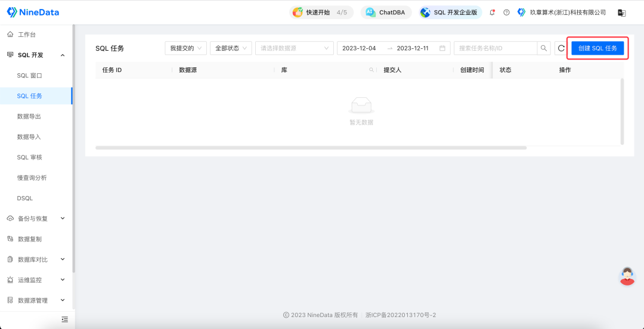The height and width of the screenshot is (329, 644).
Task: Click the 备份与恢复 cloud icon
Action: point(10,219)
